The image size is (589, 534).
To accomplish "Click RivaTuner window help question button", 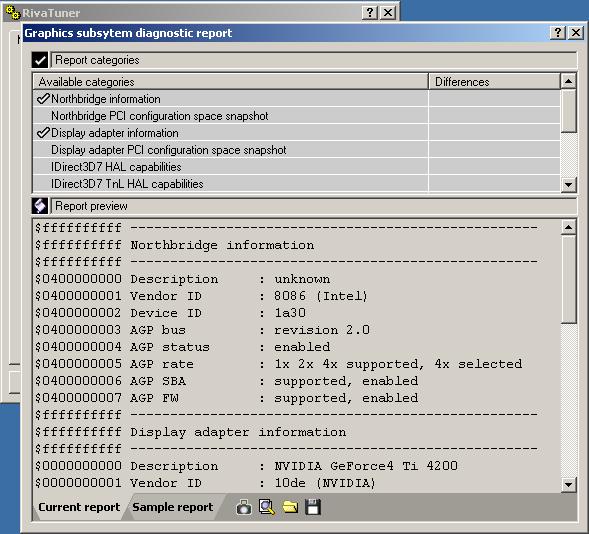I will (370, 13).
